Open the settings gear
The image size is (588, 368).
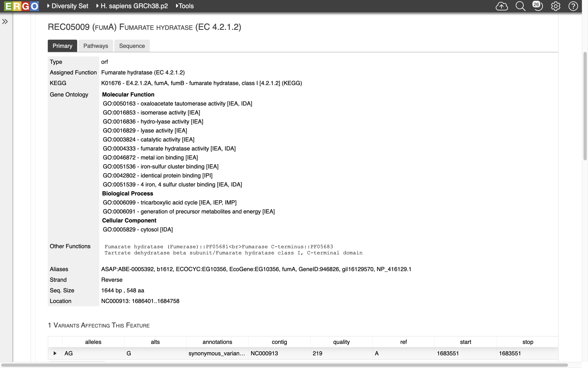click(x=556, y=6)
